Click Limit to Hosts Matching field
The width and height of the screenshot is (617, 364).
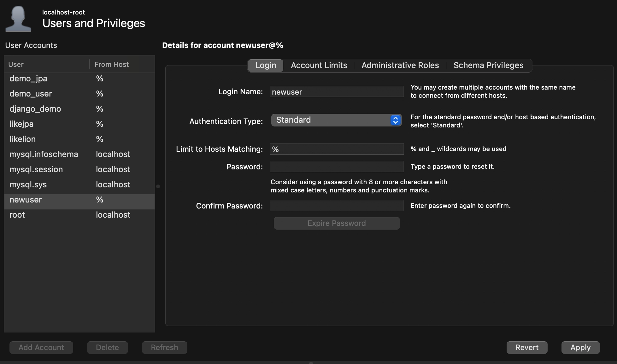tap(336, 149)
